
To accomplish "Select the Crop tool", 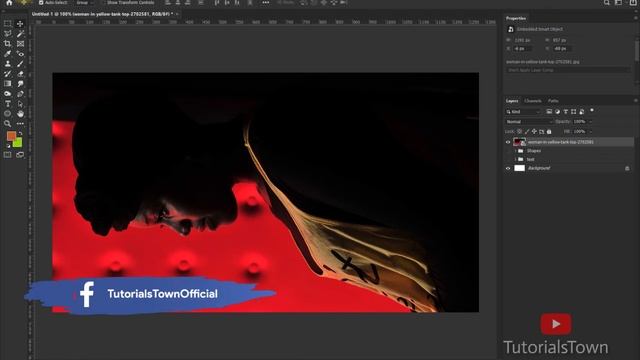I will pyautogui.click(x=7, y=44).
